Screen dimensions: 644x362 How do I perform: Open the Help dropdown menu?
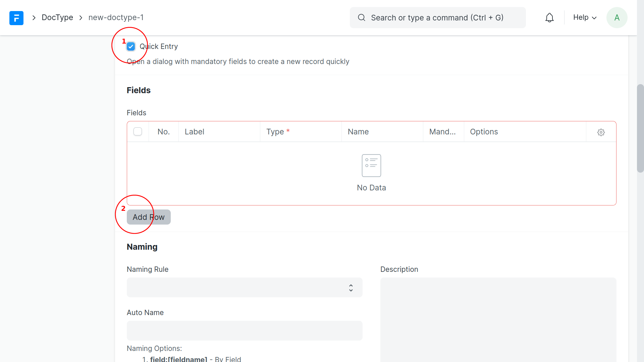coord(585,18)
